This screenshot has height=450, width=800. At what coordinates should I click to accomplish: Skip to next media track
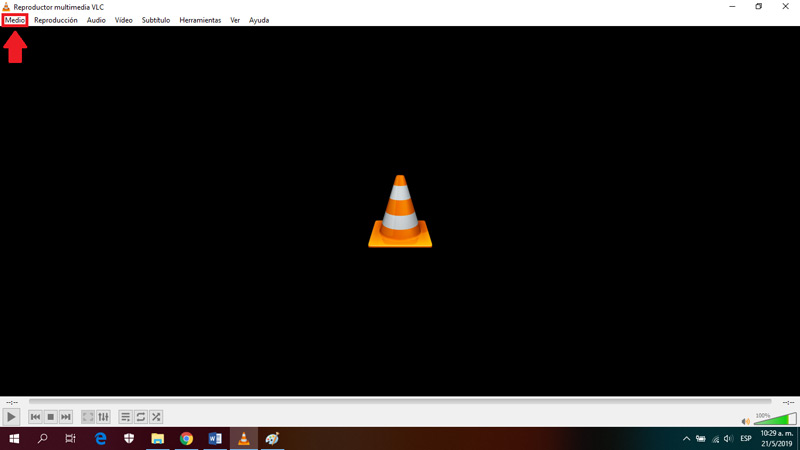66,417
